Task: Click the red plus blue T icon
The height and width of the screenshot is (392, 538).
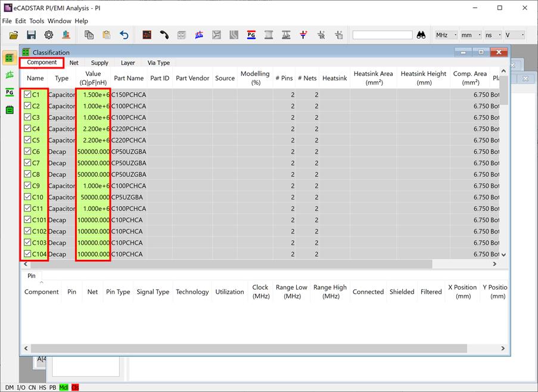Action: [x=303, y=35]
